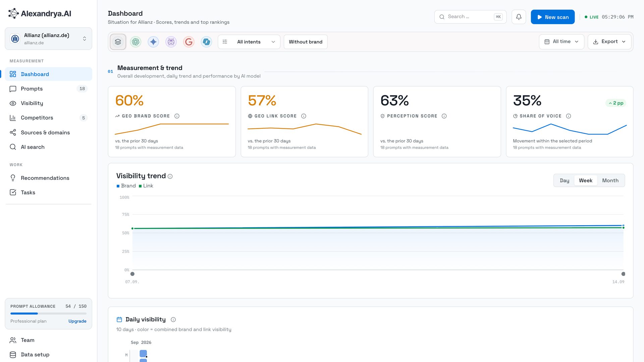Toggle the Link legend series
The image size is (644, 362).
146,186
